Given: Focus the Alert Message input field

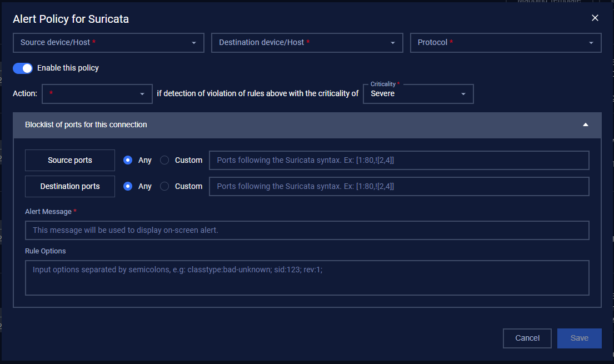Looking at the screenshot, I should tap(307, 231).
